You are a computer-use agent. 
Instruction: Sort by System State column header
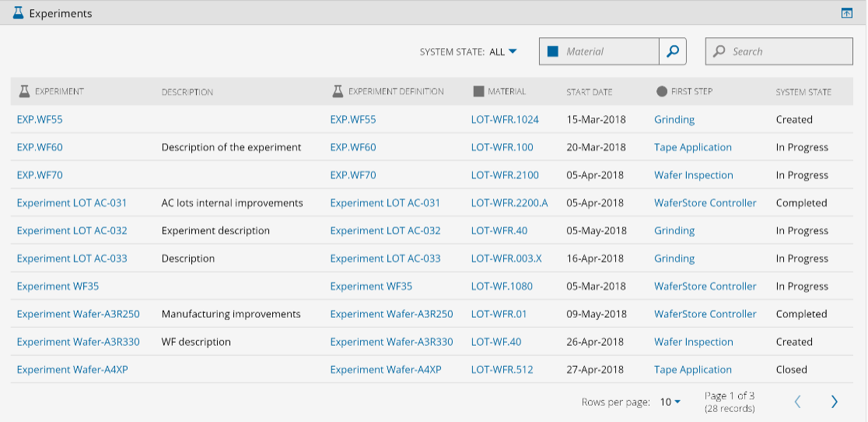click(x=803, y=92)
